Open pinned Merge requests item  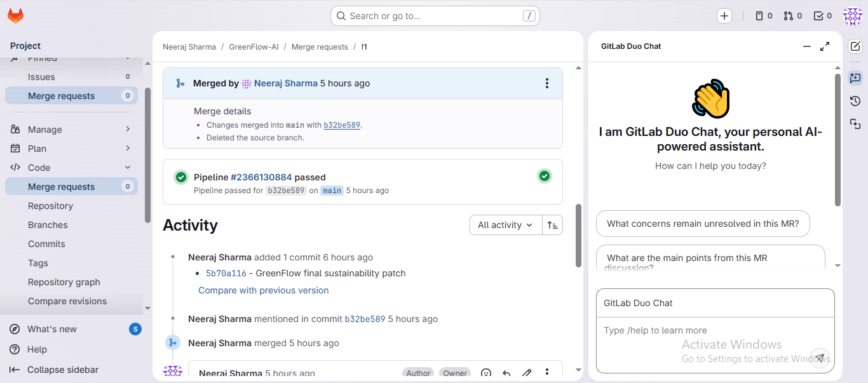[x=71, y=96]
